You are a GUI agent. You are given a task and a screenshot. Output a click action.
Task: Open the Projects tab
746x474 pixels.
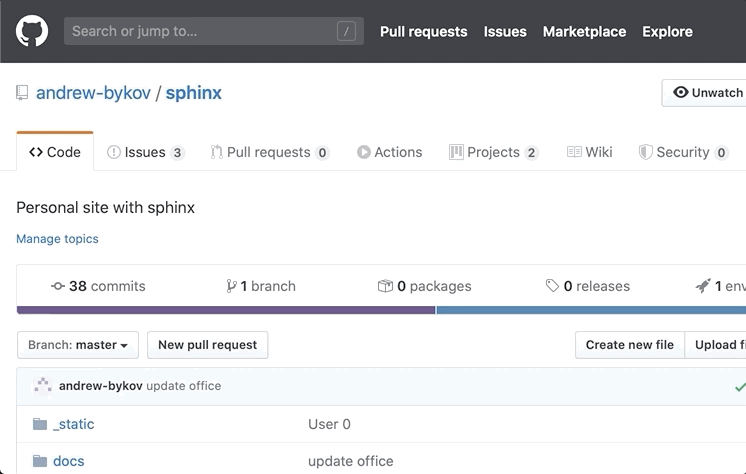tap(494, 152)
